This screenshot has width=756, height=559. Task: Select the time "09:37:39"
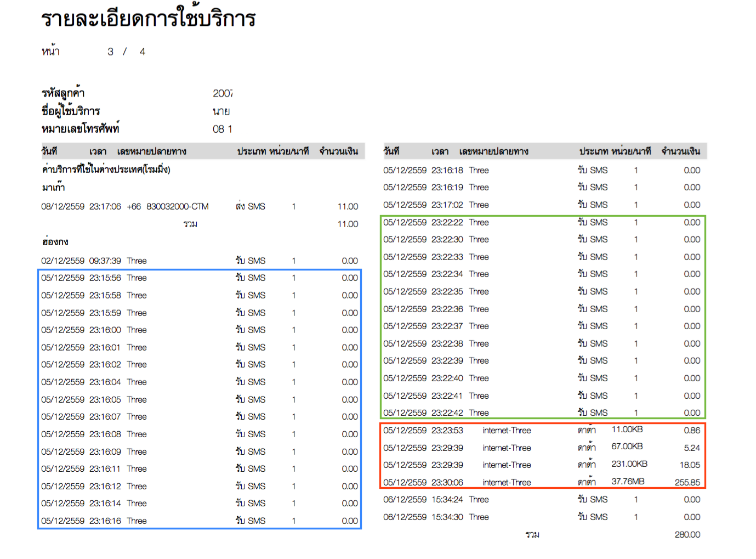[105, 261]
